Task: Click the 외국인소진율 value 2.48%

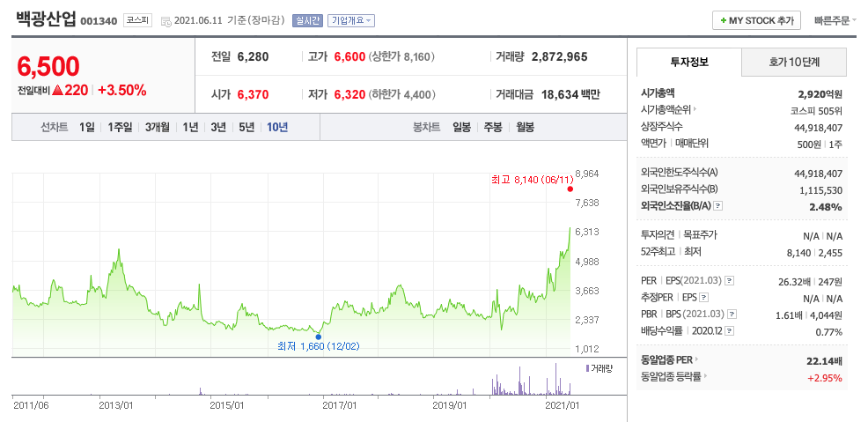Action: coord(827,207)
